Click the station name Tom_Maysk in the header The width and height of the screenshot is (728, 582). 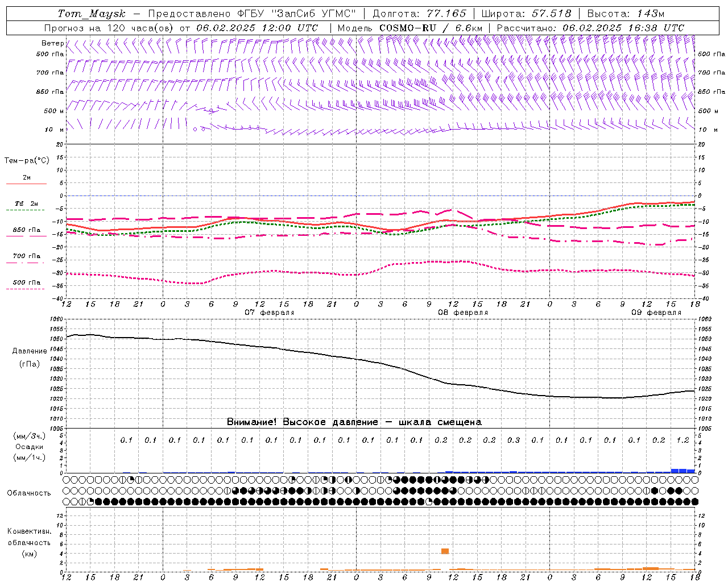pos(92,14)
